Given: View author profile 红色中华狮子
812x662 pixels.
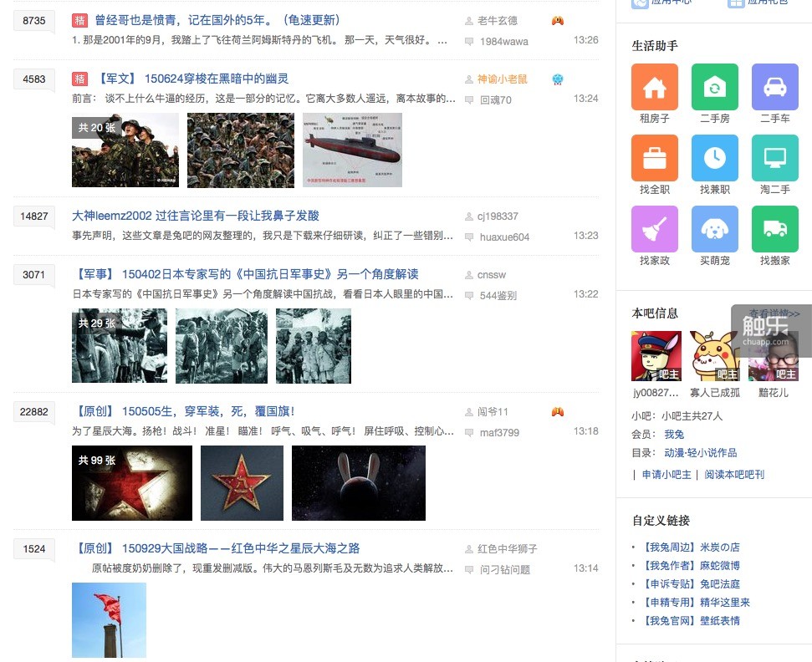Looking at the screenshot, I should point(507,549).
